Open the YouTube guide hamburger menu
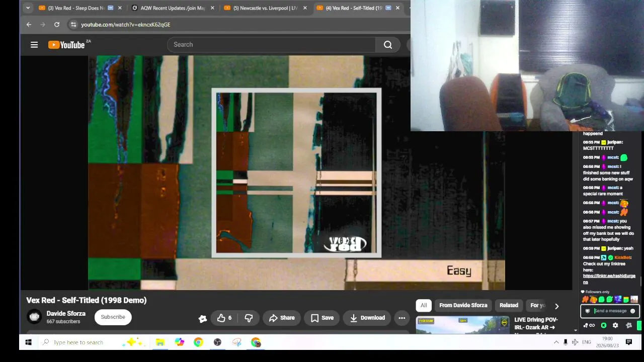Screen dimensions: 644x362 34,45
